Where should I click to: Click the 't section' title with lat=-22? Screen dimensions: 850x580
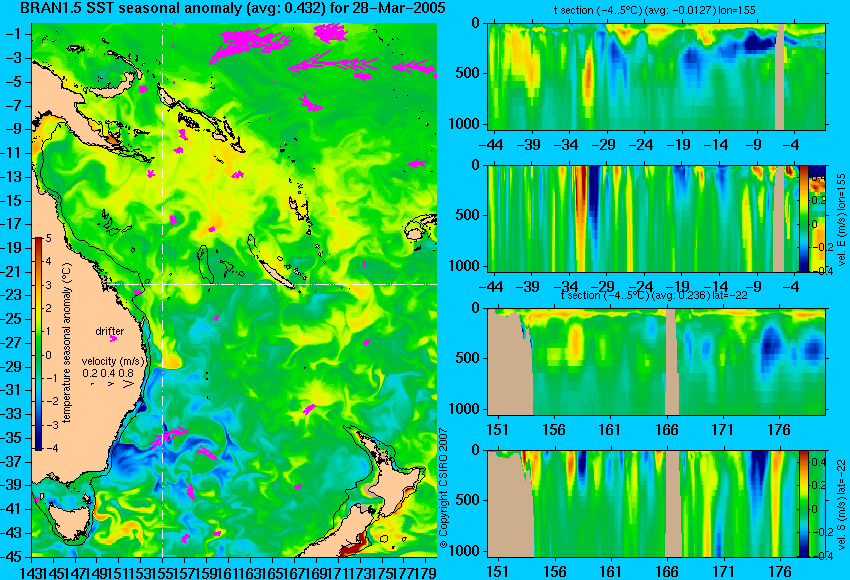pyautogui.click(x=654, y=295)
